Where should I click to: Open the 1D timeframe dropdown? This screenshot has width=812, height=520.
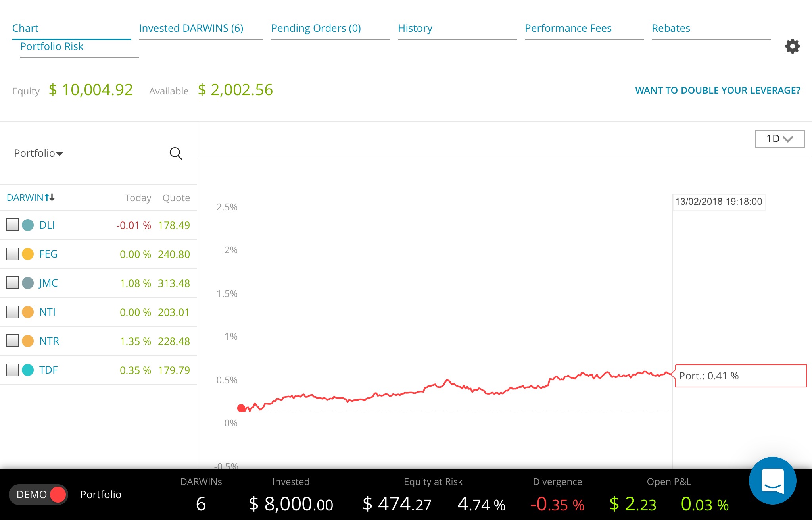click(780, 139)
